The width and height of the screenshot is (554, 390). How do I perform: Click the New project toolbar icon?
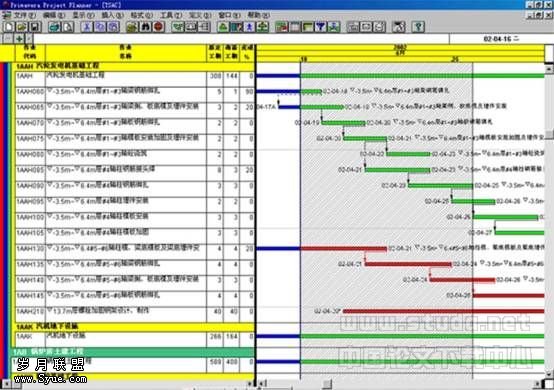[9, 27]
